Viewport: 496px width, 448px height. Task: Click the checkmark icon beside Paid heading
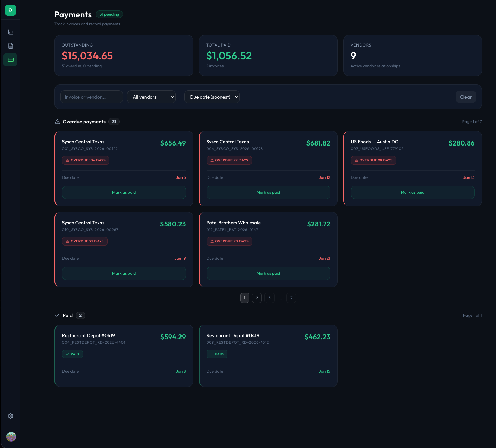click(x=57, y=315)
